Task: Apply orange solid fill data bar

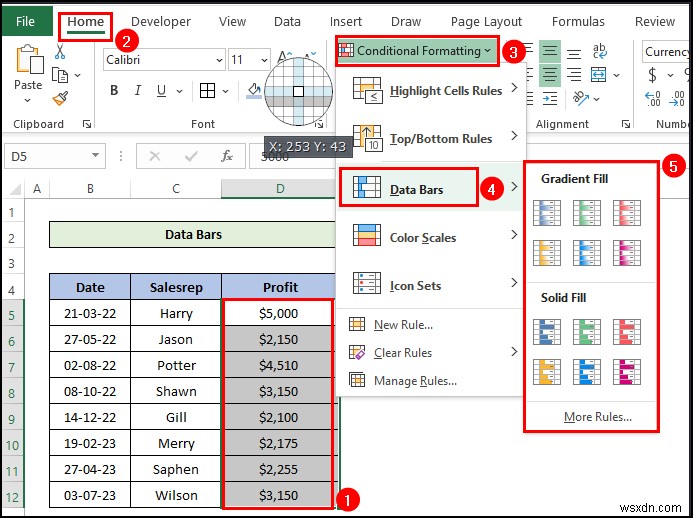Action: point(547,372)
